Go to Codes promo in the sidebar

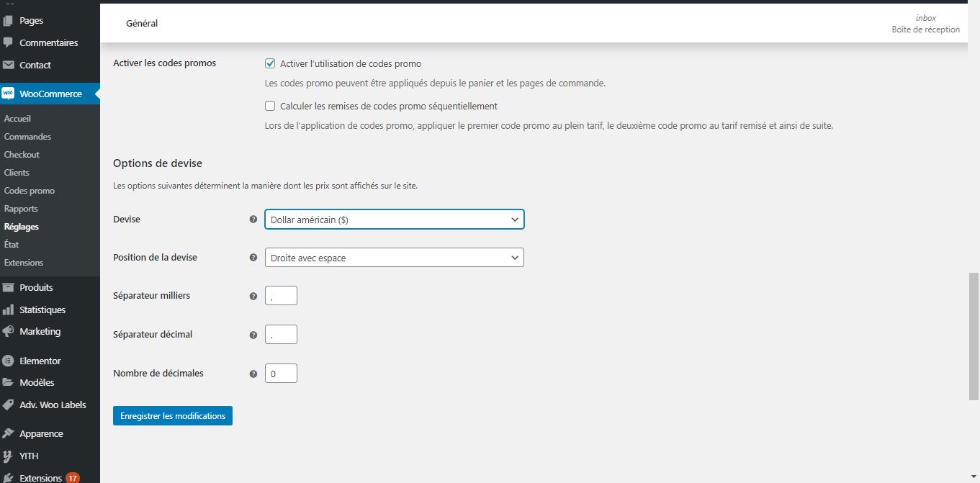tap(30, 191)
